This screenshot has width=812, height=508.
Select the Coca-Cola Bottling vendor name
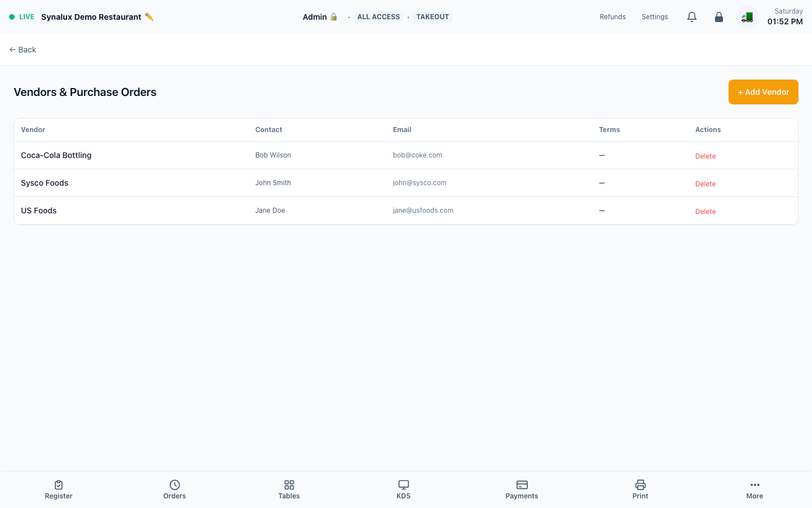pos(56,155)
